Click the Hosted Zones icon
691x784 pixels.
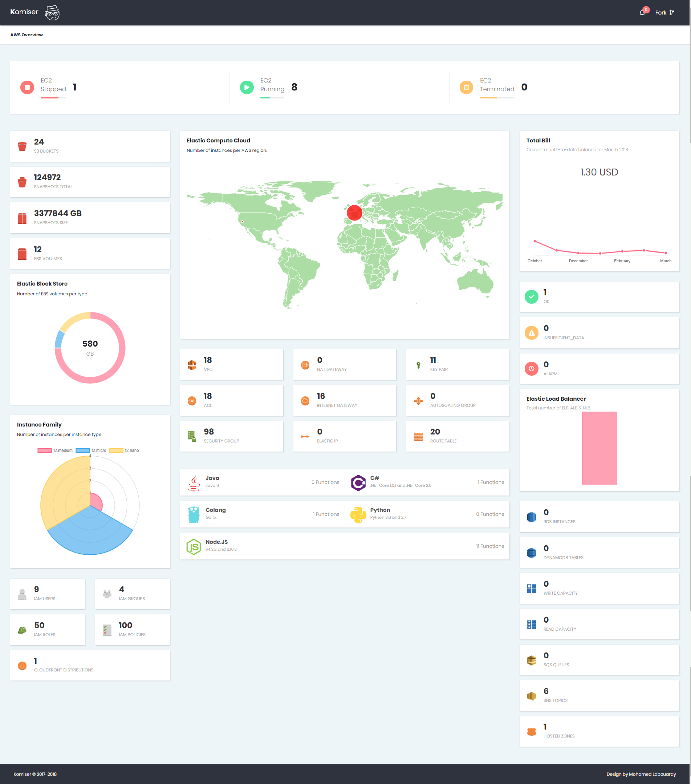532,732
